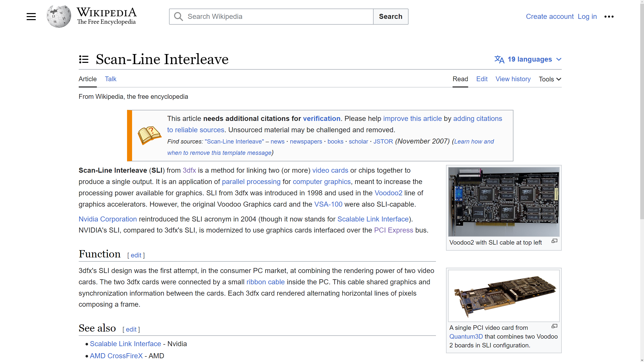Click enlarge icon on Quantum3D caption
Viewport: 644px width, 362px height.
tap(554, 326)
